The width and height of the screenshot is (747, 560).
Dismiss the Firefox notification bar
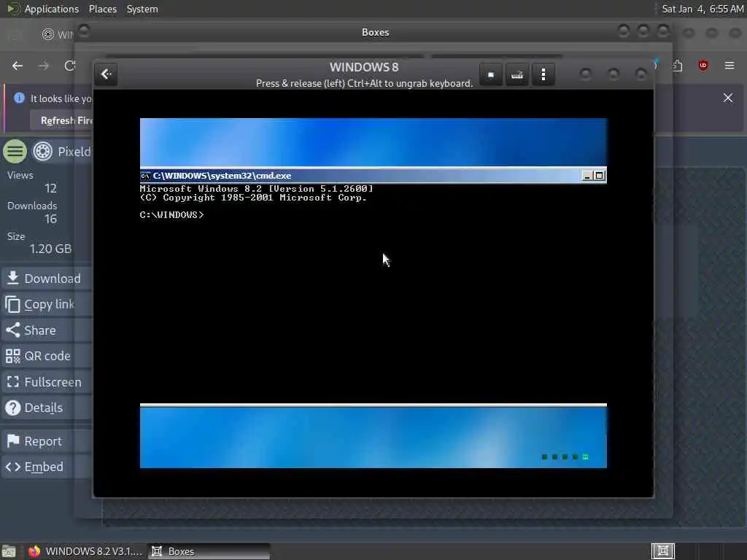click(728, 98)
